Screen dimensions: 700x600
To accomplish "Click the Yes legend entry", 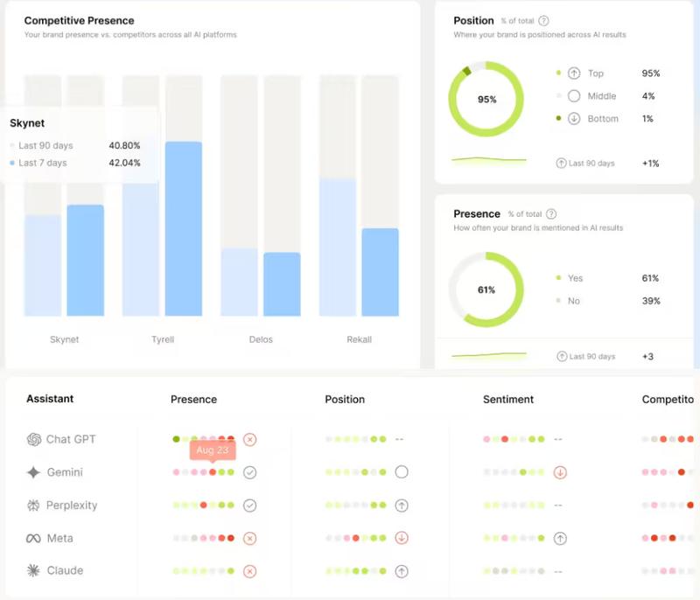I will (x=576, y=278).
